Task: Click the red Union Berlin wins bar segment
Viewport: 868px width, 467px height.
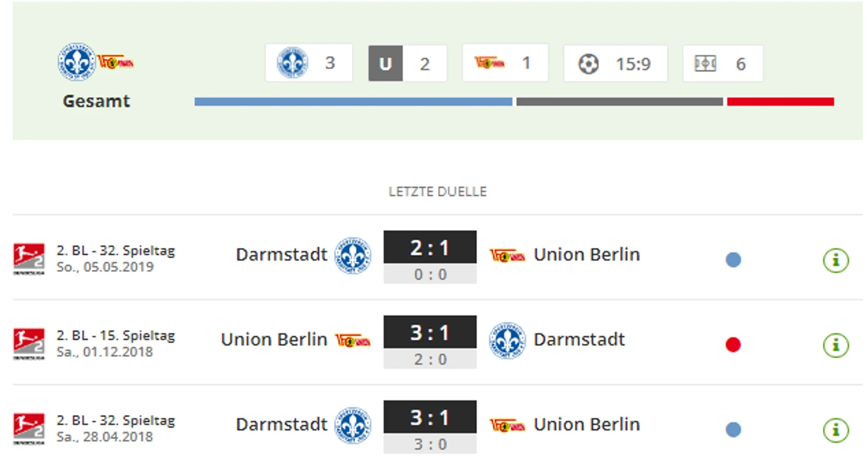Action: (780, 102)
